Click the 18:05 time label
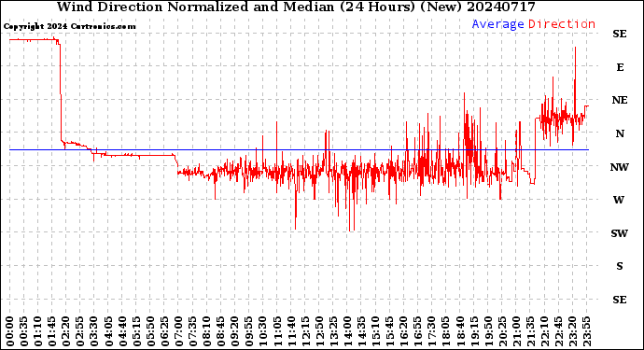 [x=445, y=332]
